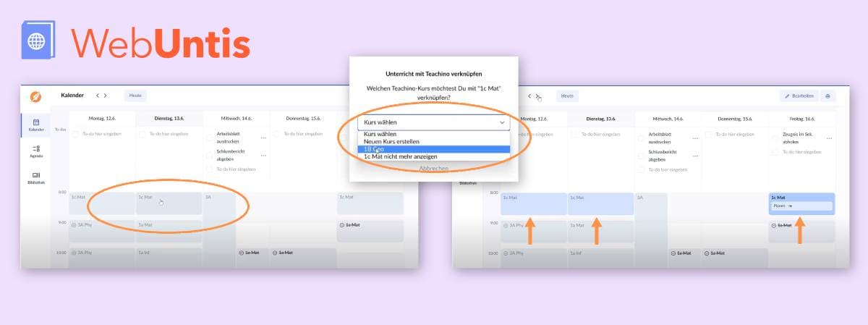Choose 'Neuen Kurs erstellen' option
Viewport: 868px width, 325px height.
433,141
